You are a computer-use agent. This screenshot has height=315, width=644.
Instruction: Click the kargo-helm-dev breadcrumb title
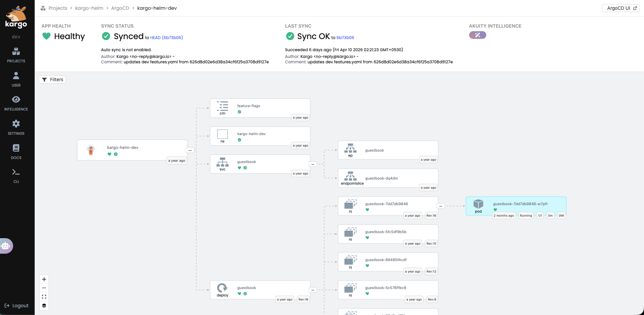[x=157, y=8]
